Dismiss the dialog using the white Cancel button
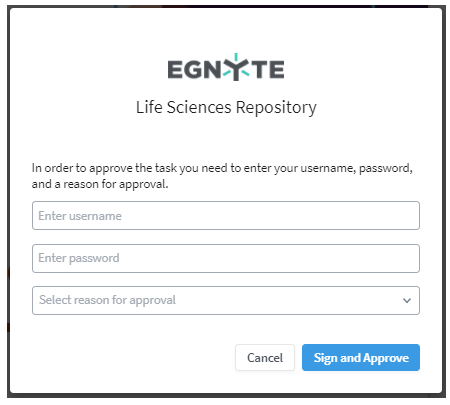Screen dimensions: 450x405 (265, 358)
